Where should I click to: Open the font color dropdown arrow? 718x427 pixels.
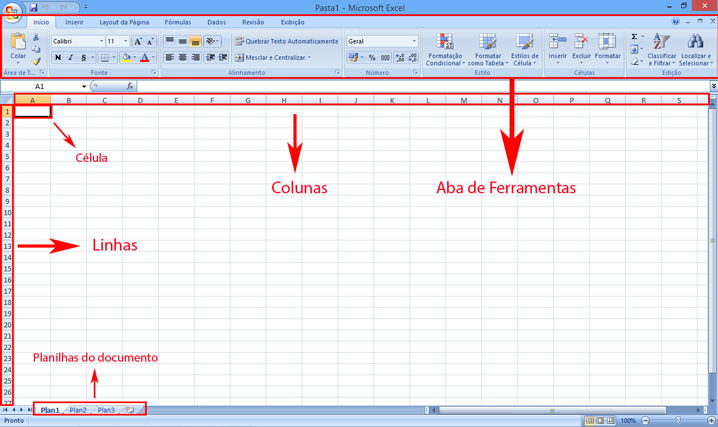tap(153, 58)
